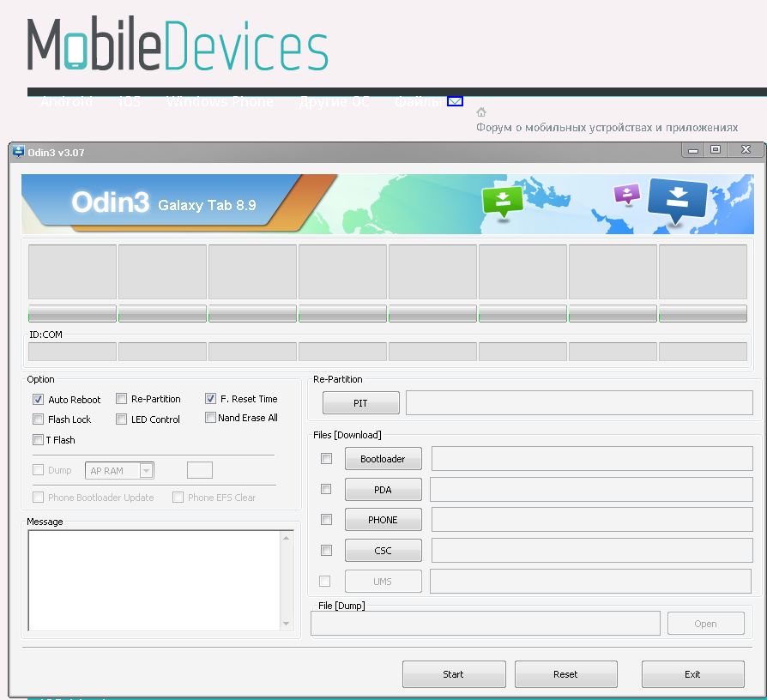Maximize the Odin3 window
767x700 pixels.
[716, 149]
